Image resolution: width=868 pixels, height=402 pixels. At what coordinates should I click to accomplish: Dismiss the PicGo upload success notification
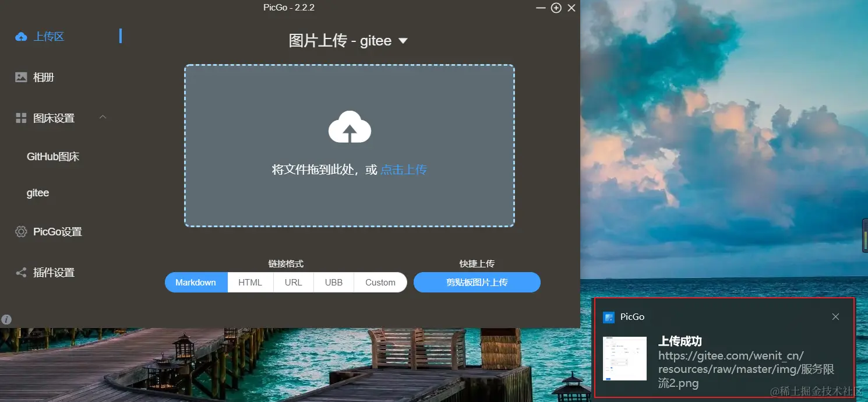point(835,317)
